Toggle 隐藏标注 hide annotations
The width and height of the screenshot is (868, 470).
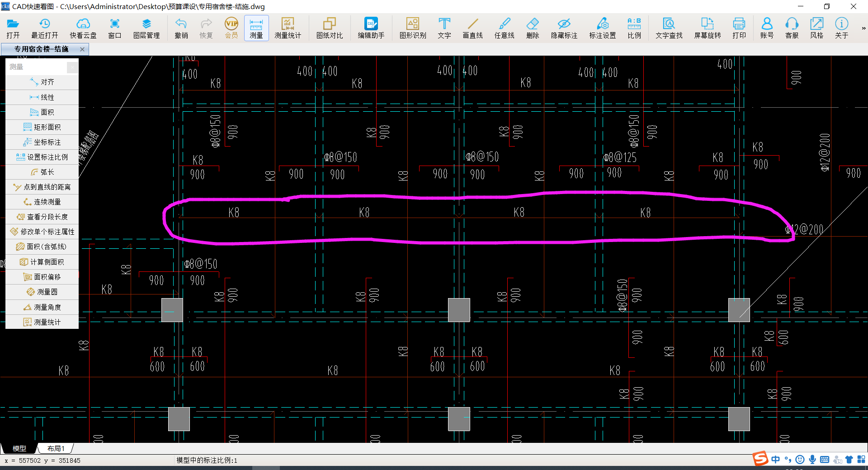(x=564, y=28)
